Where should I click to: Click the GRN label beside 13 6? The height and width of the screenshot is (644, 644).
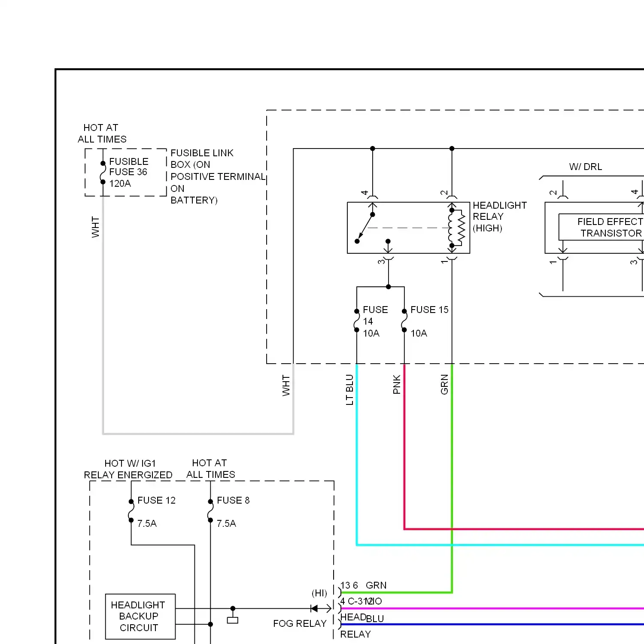[376, 585]
